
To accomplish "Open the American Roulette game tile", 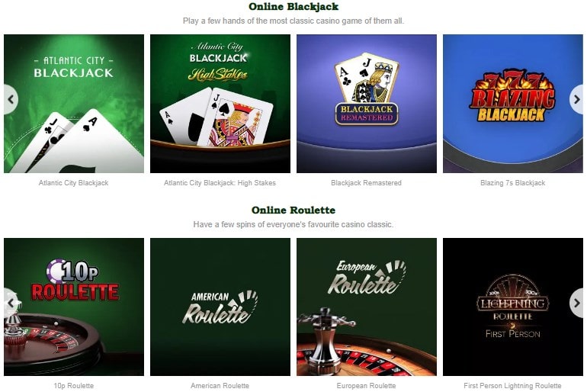I will click(x=220, y=307).
